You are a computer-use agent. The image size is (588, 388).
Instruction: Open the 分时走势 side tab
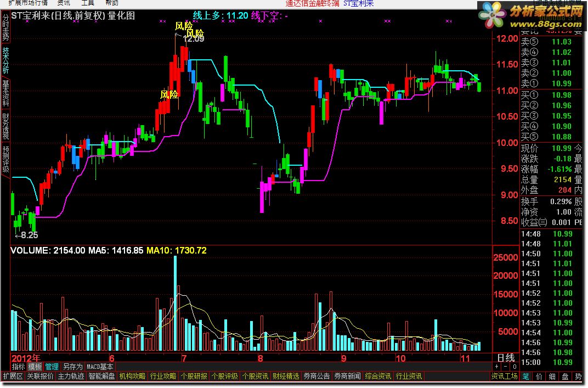(x=5, y=27)
